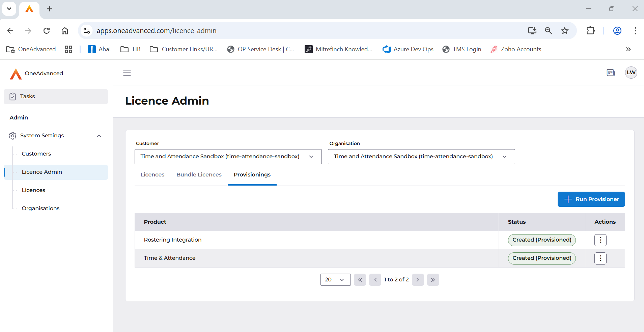
Task: Open the news panel icon in header
Action: [611, 73]
